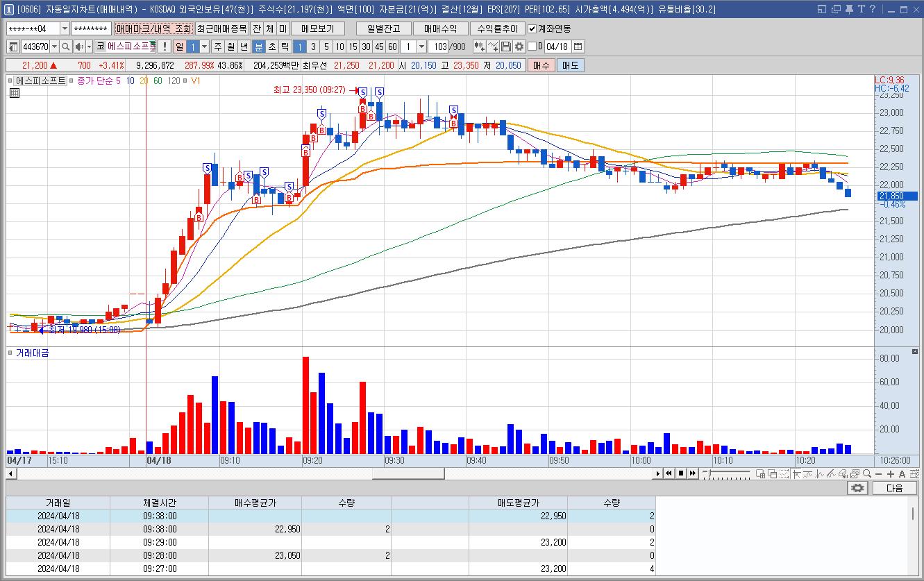The height and width of the screenshot is (581, 924).
Task: Click the A text tool icon
Action: [902, 473]
